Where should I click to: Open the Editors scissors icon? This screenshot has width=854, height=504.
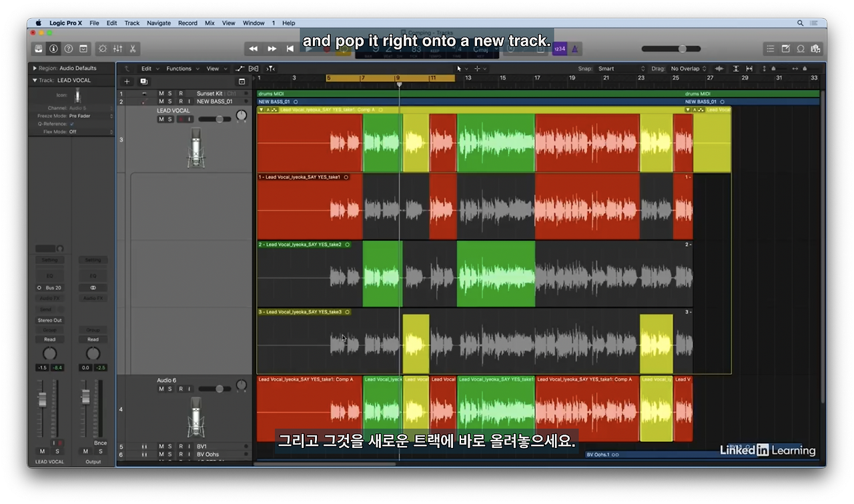coord(133,49)
